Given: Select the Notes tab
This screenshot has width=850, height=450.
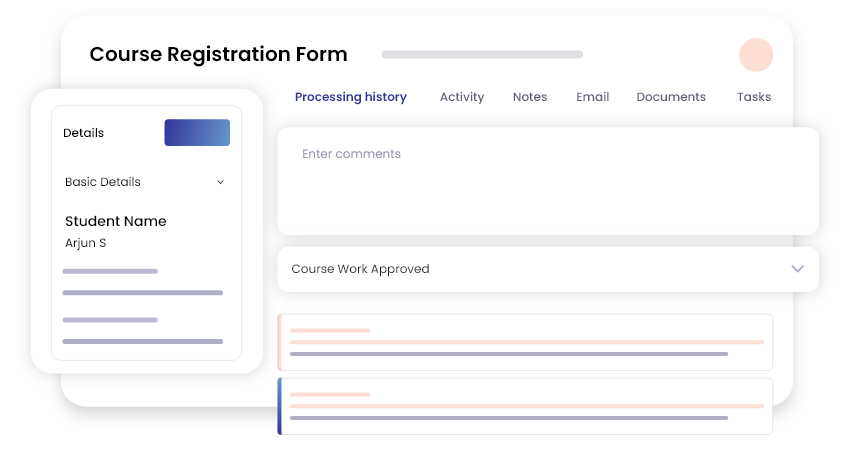Looking at the screenshot, I should (530, 97).
